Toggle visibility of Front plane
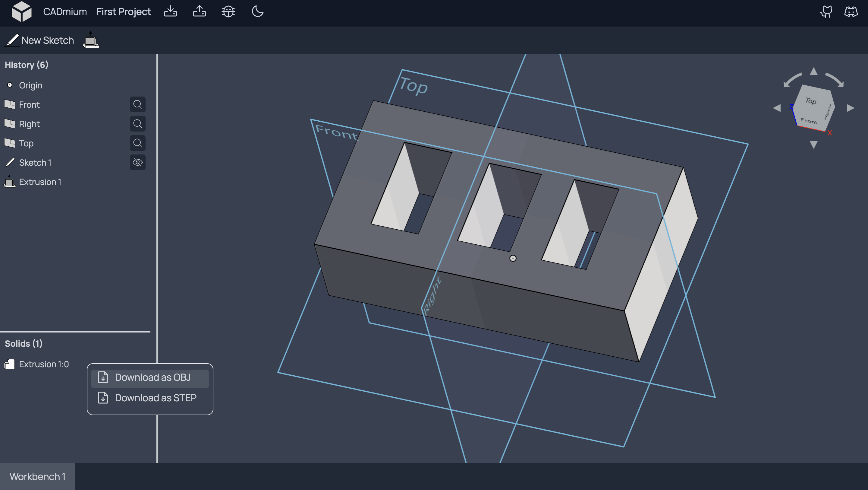The width and height of the screenshot is (868, 490). click(x=137, y=104)
